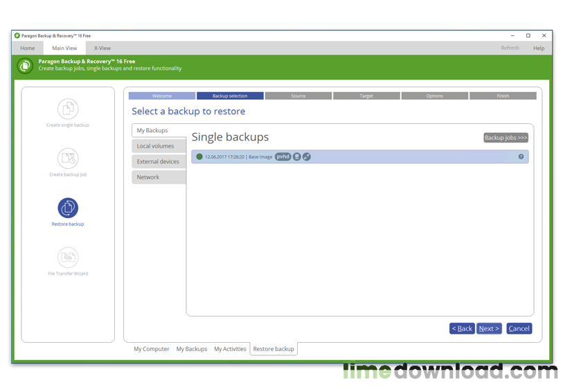Viewport: 563px width, 392px height.
Task: Click the Backup jobs >>> button
Action: pos(506,138)
